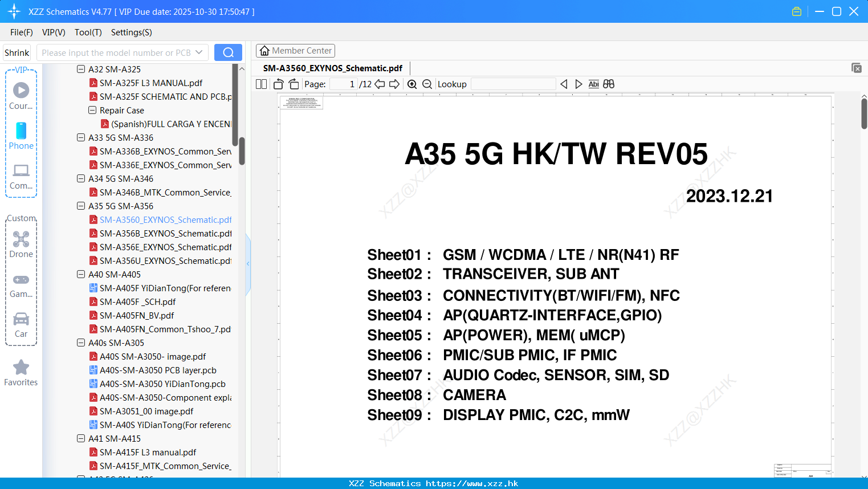Open SM-A325F L3 MANUAL.pdf
This screenshot has width=868, height=489.
151,83
